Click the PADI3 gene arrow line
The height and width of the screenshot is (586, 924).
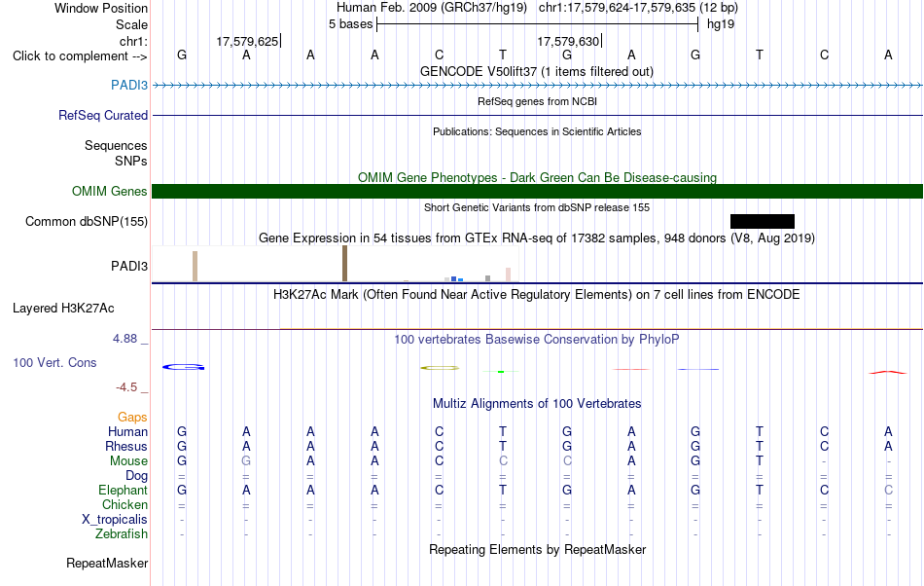click(x=537, y=86)
